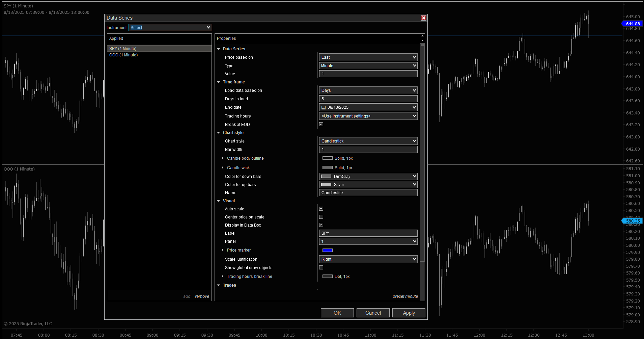Collapse the Time frame section
Screen dimensions: 644x339
[x=219, y=82]
